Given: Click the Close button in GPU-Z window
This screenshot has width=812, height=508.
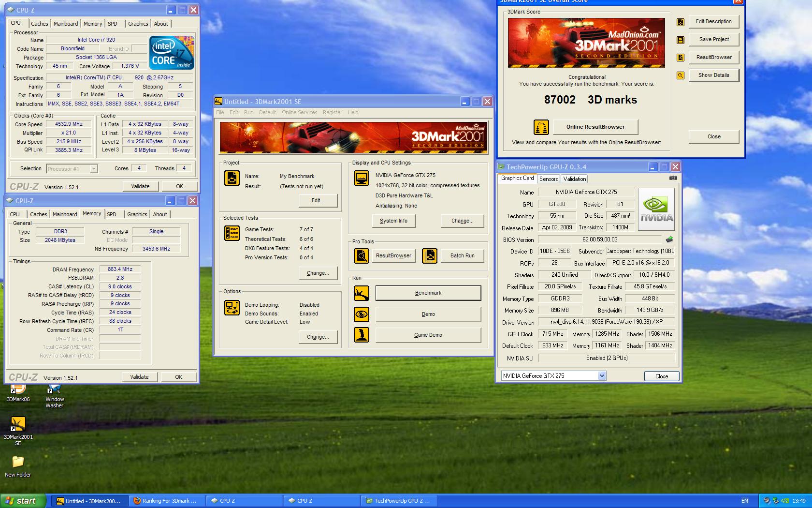Looking at the screenshot, I should (x=662, y=376).
